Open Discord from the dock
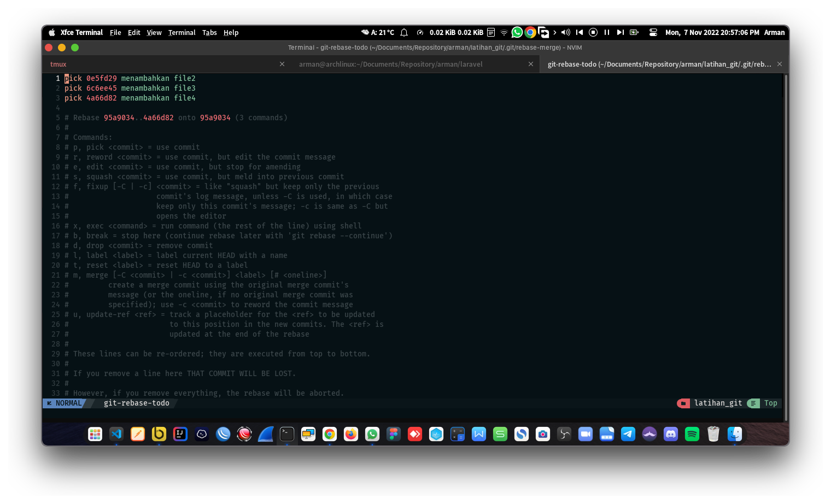 [x=670, y=434]
